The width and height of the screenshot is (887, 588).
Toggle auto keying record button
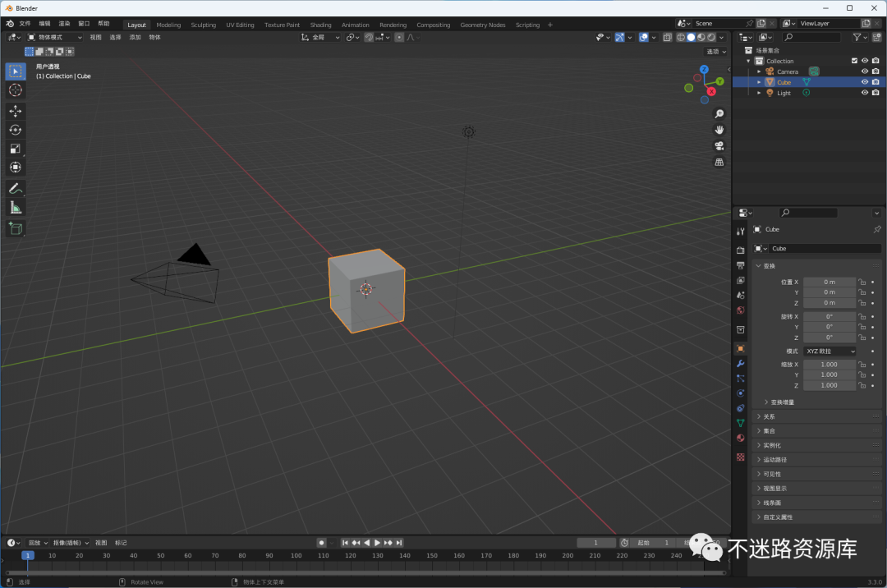321,543
